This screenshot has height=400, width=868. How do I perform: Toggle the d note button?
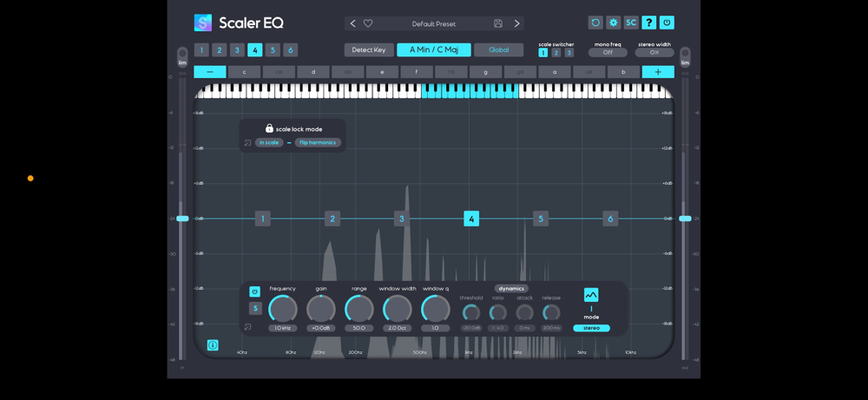313,72
